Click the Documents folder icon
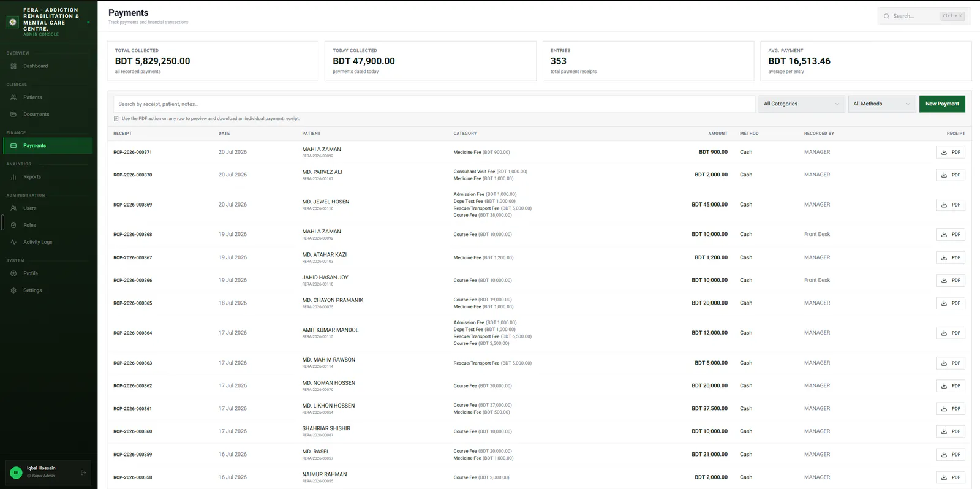 coord(13,115)
